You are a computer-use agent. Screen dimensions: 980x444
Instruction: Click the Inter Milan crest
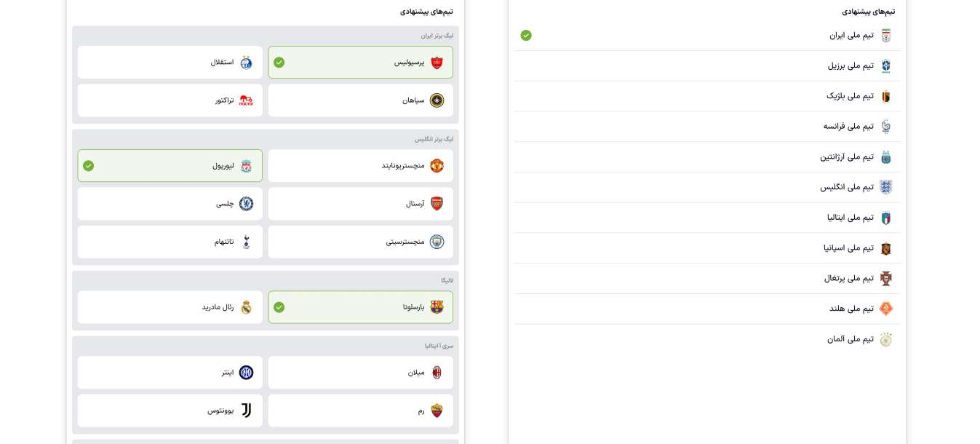[x=246, y=373]
